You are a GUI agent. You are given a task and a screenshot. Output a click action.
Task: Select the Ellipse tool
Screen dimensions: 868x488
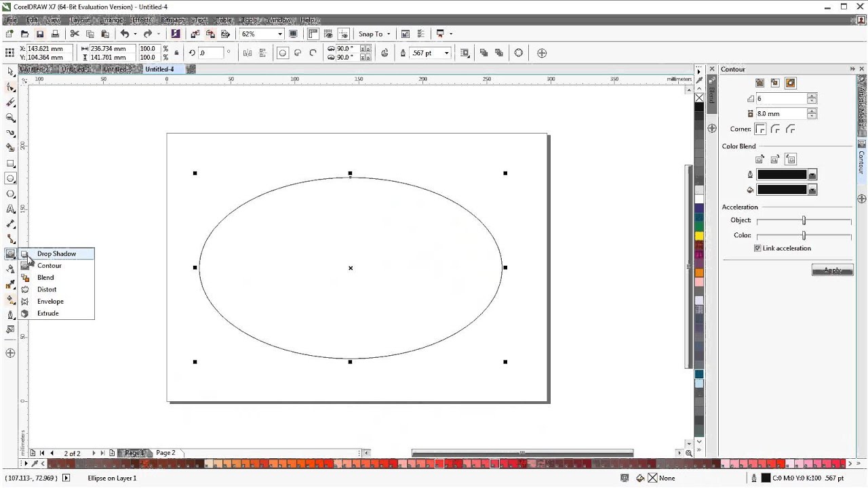coord(10,179)
